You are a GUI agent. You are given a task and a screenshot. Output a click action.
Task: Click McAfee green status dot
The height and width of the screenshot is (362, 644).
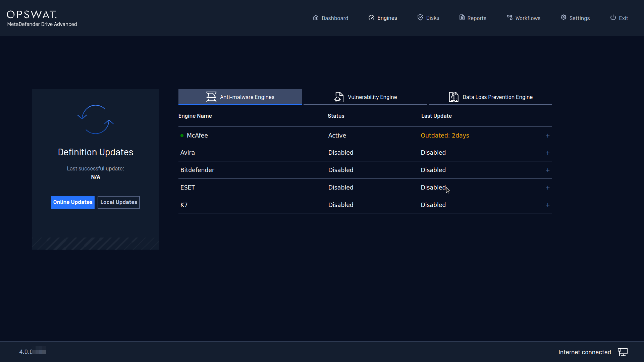point(182,136)
